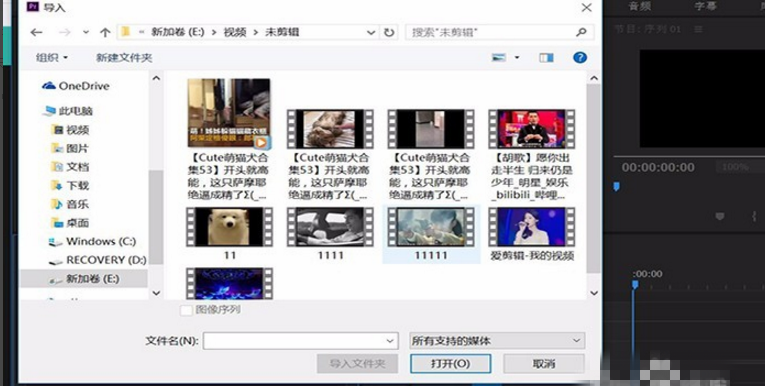Open the 下载 folder in sidebar
This screenshot has width=765, height=386.
point(71,185)
